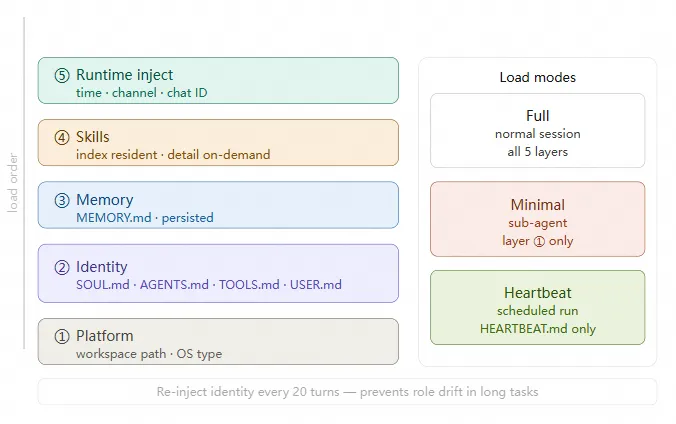Screen dimensions: 676x424
Task: Click the MEMORY.md text in Memory layer
Action: coord(114,217)
